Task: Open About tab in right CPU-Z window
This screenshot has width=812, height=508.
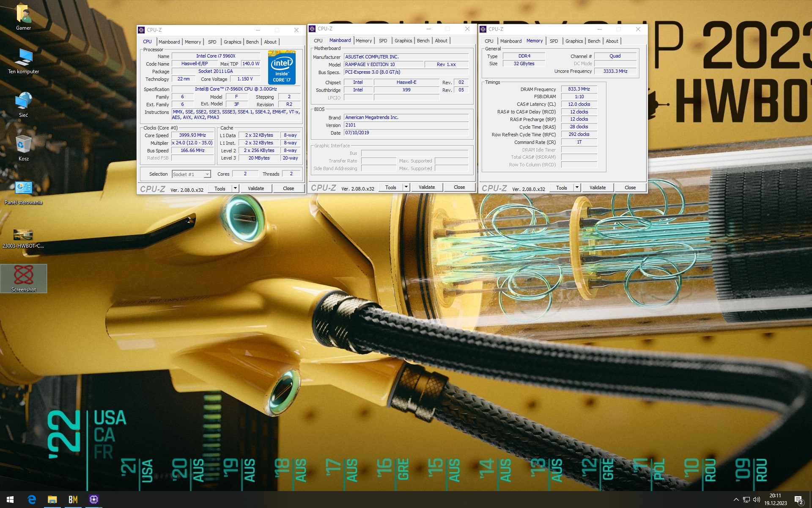Action: click(x=612, y=41)
